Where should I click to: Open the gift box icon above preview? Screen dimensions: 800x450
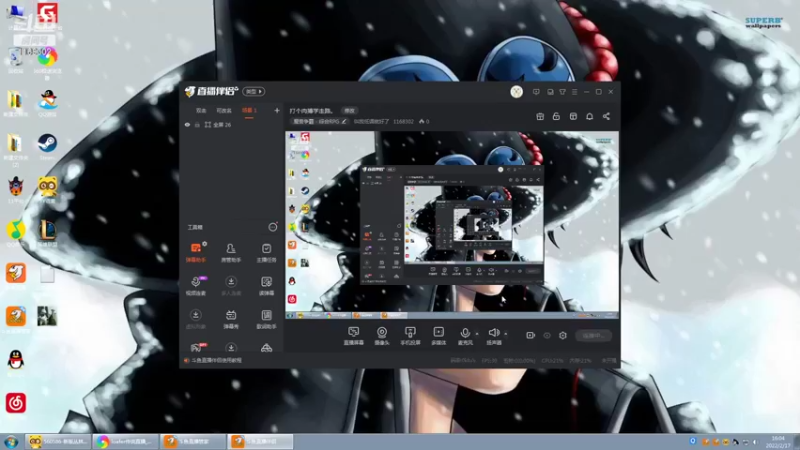click(x=540, y=116)
